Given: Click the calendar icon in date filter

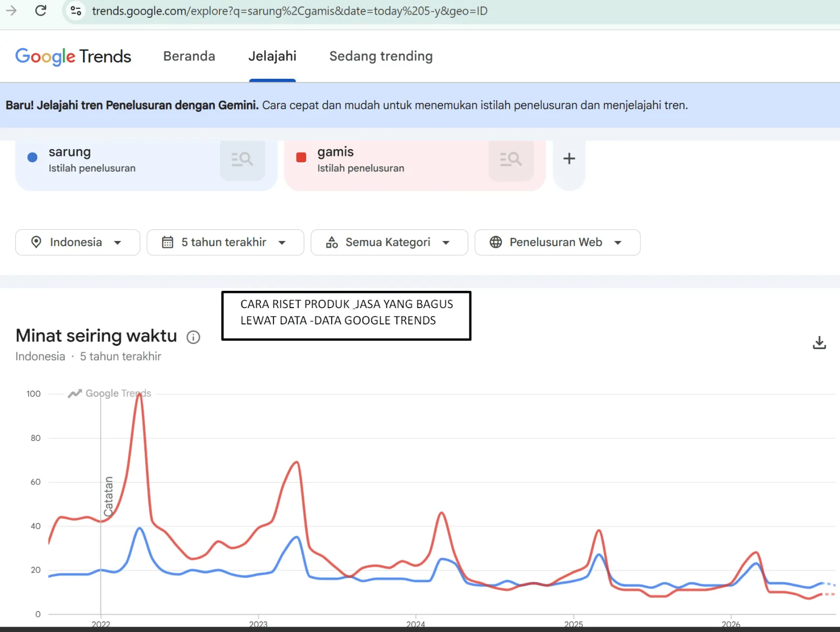Looking at the screenshot, I should coord(167,242).
